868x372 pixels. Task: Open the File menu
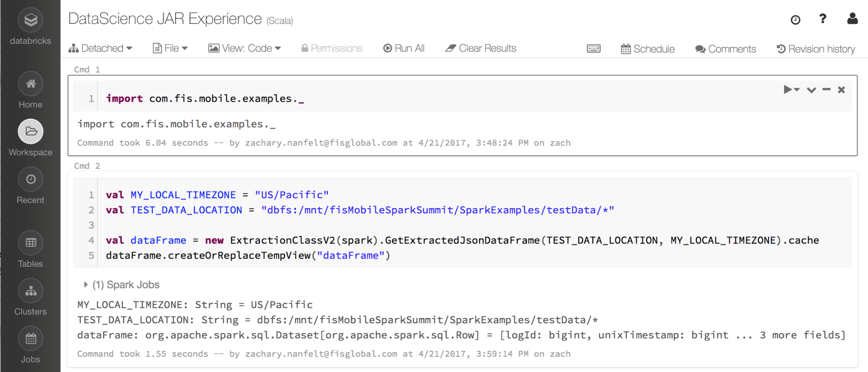tap(170, 48)
